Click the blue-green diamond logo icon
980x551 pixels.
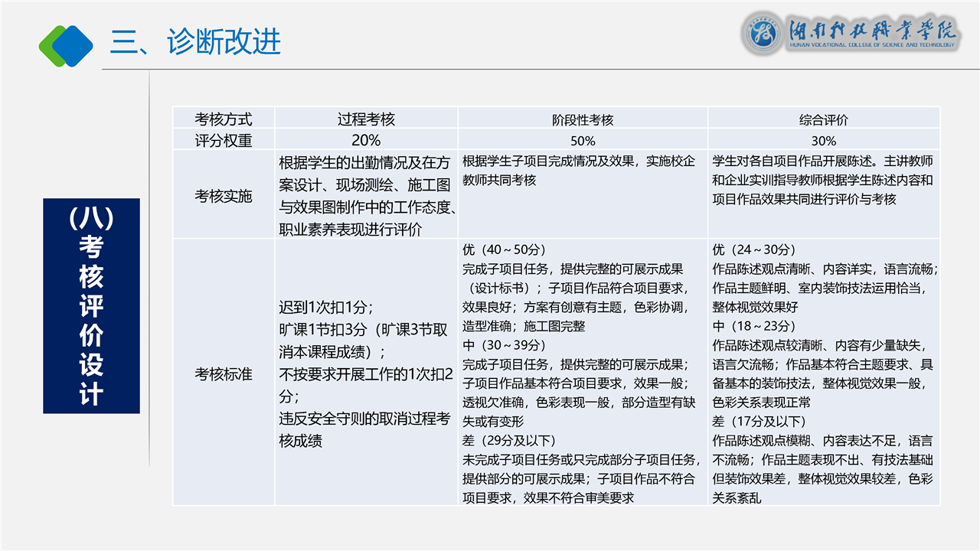click(x=66, y=45)
